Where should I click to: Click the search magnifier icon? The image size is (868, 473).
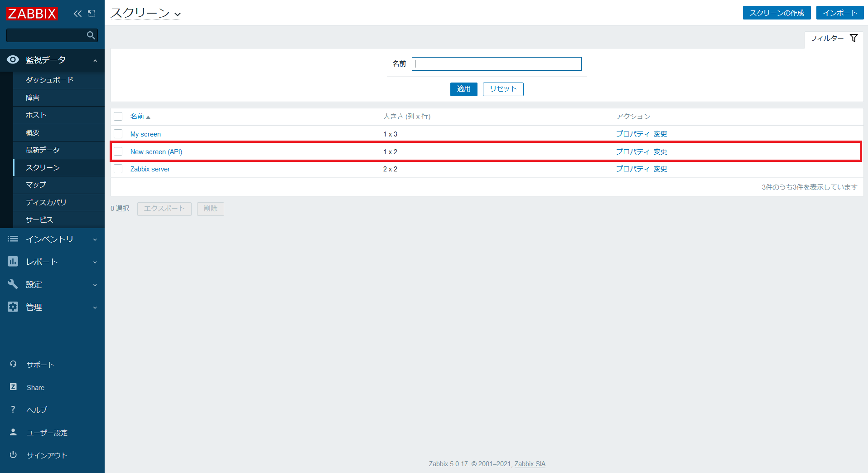pos(91,35)
